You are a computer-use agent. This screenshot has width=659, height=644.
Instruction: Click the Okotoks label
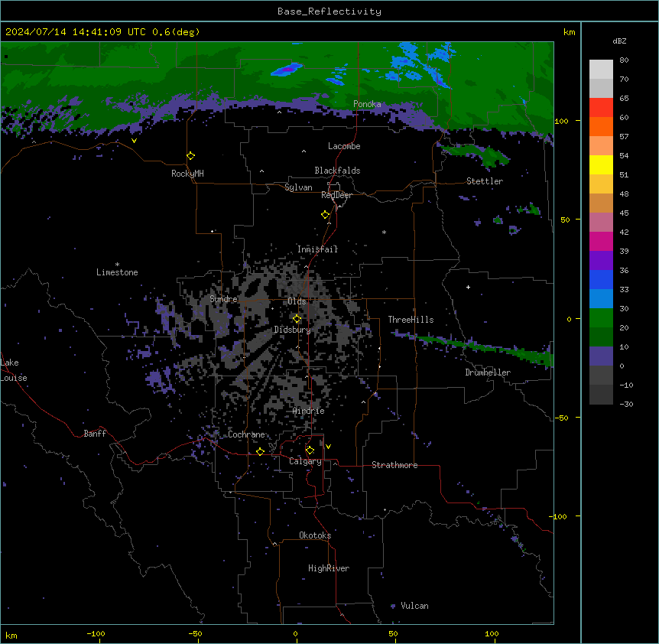[315, 535]
